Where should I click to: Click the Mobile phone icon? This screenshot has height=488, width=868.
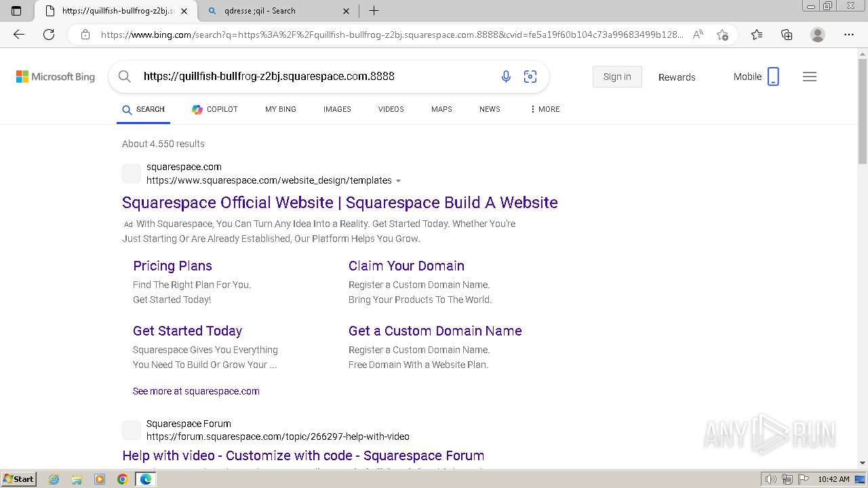pos(773,77)
